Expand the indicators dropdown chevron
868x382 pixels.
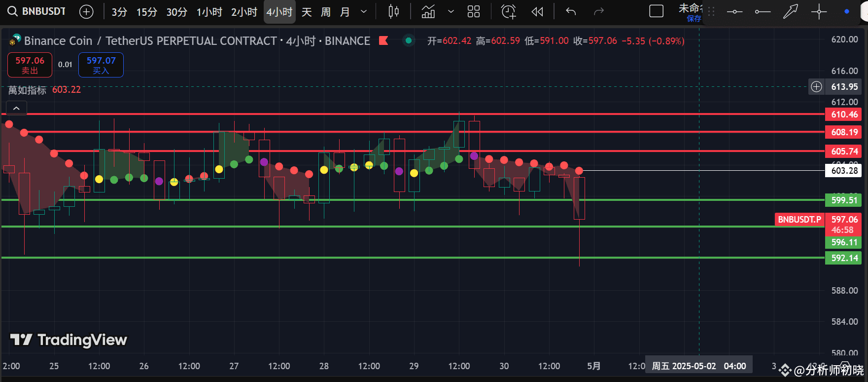tap(451, 12)
